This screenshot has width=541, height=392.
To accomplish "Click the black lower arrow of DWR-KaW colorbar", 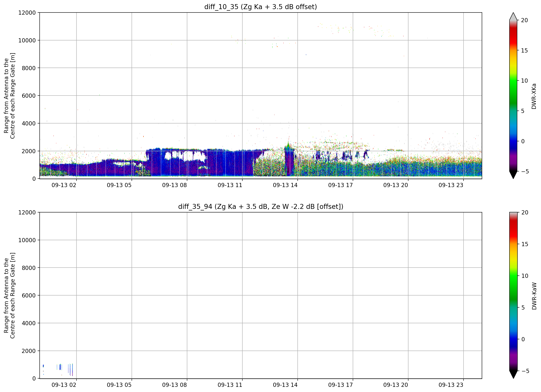I will [x=513, y=375].
